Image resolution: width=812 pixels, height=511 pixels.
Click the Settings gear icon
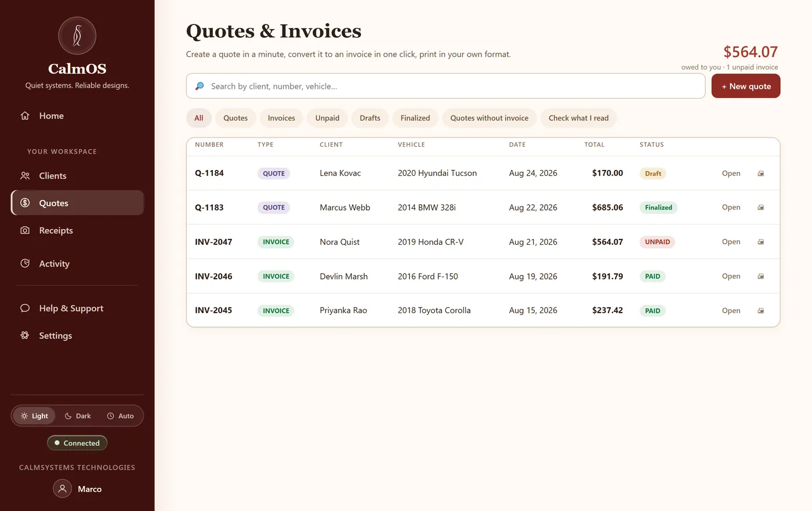point(25,335)
